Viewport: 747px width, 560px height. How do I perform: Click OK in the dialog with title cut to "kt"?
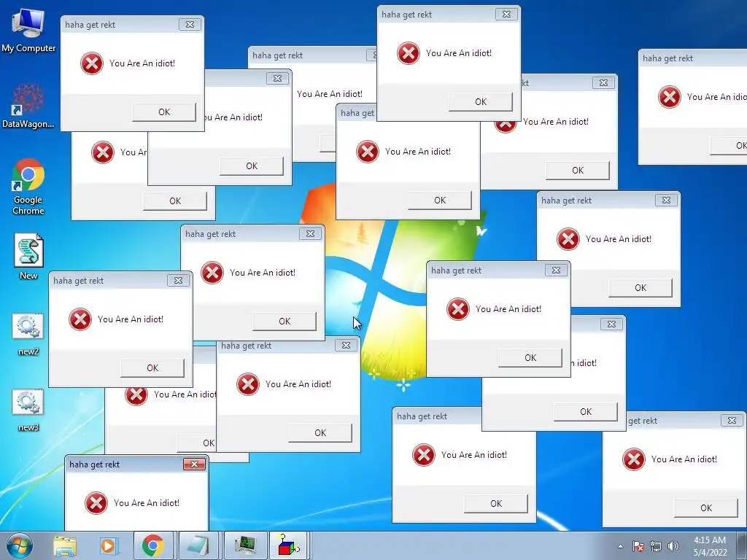[x=578, y=171]
